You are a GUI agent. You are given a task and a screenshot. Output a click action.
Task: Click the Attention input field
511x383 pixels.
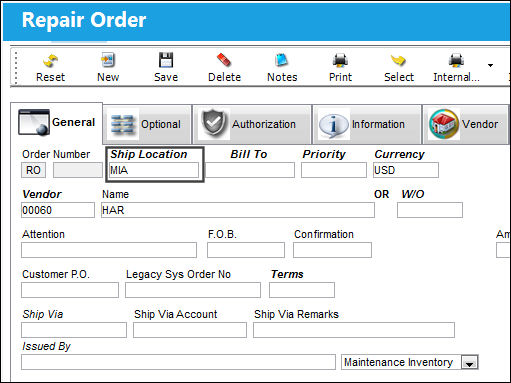pyautogui.click(x=109, y=250)
